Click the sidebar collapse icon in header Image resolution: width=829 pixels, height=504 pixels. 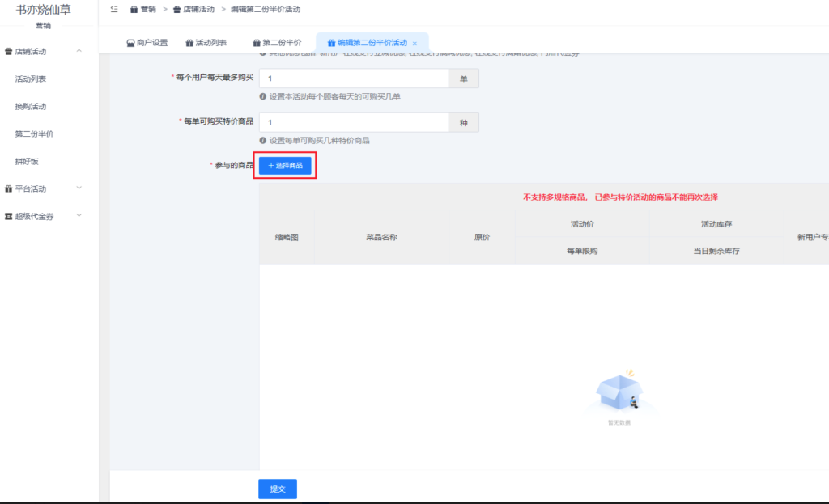tap(114, 9)
